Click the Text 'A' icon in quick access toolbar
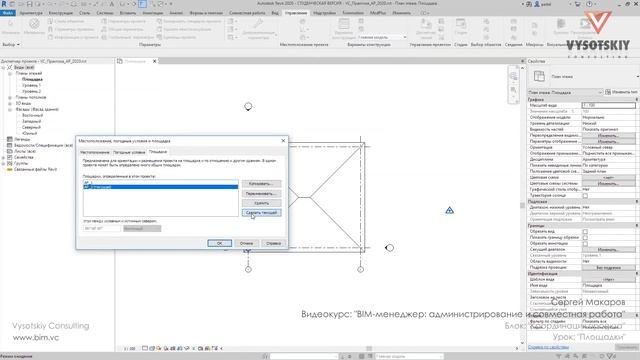Viewport: 640px width, 360px height. 111,4
